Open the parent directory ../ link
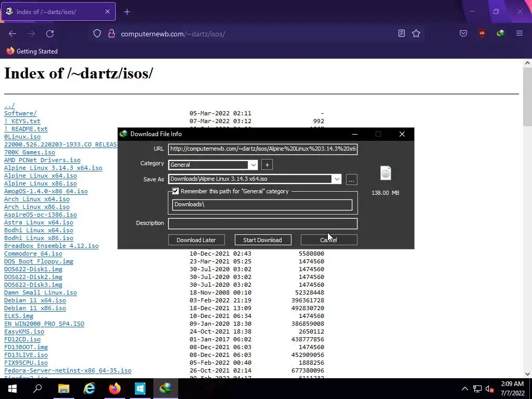 point(9,105)
